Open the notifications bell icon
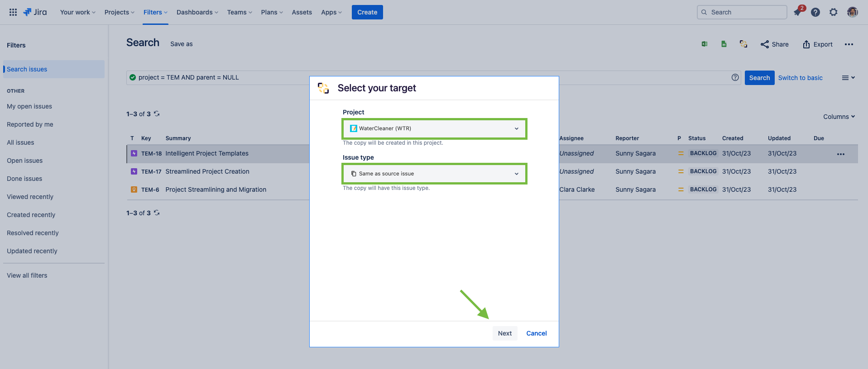This screenshot has width=868, height=369. 798,12
